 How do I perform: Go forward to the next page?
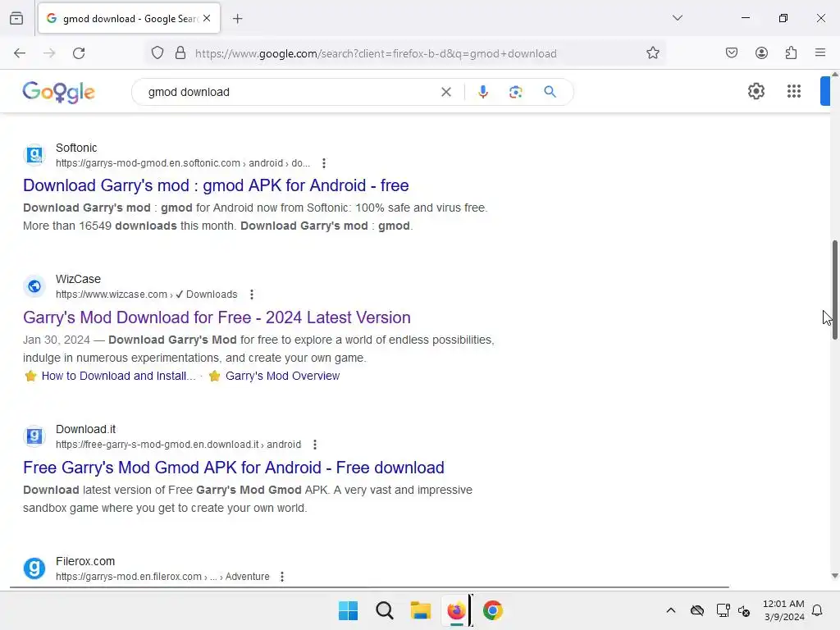49,53
